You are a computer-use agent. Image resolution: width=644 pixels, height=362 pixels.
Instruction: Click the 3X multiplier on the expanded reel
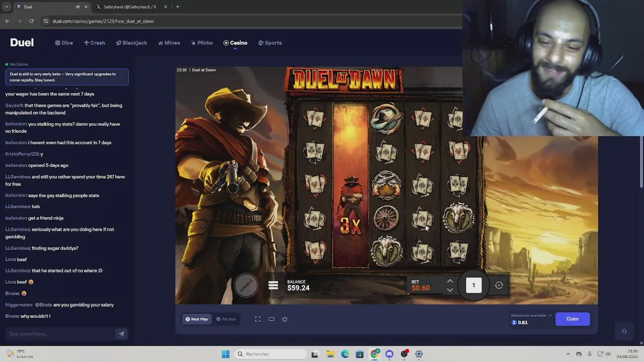[350, 226]
